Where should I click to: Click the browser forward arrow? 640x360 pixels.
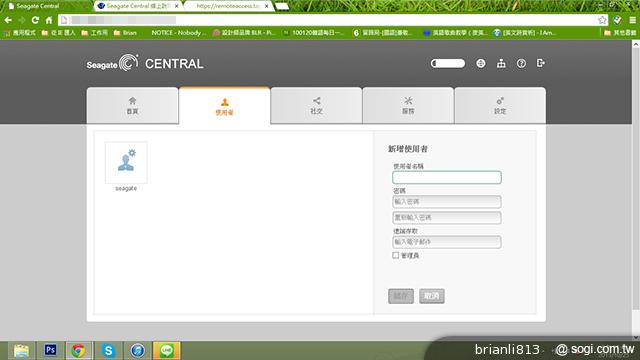(22, 20)
